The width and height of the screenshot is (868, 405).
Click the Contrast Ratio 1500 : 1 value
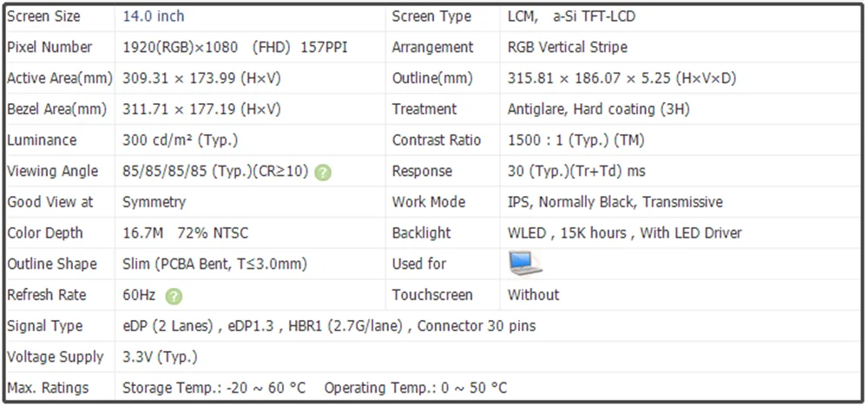[x=576, y=140]
